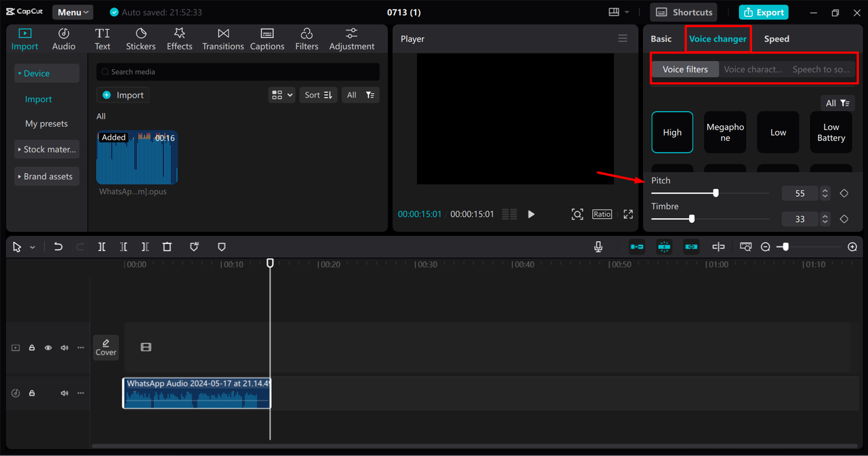
Task: Add Timbre keyframe diamond
Action: point(844,219)
